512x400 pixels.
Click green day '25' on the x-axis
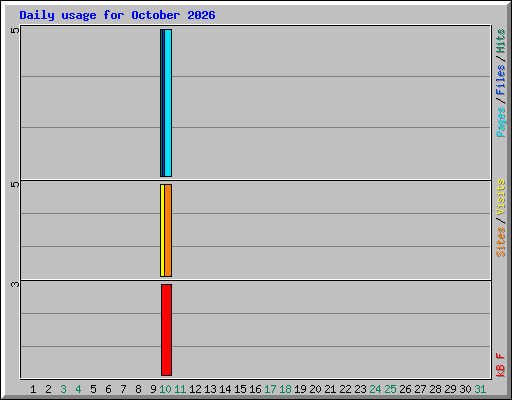click(x=390, y=389)
